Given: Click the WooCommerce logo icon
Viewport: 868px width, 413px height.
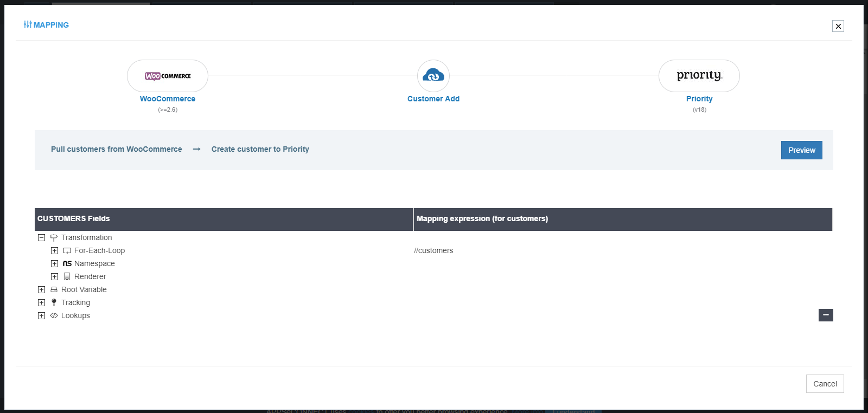Looking at the screenshot, I should coord(168,76).
